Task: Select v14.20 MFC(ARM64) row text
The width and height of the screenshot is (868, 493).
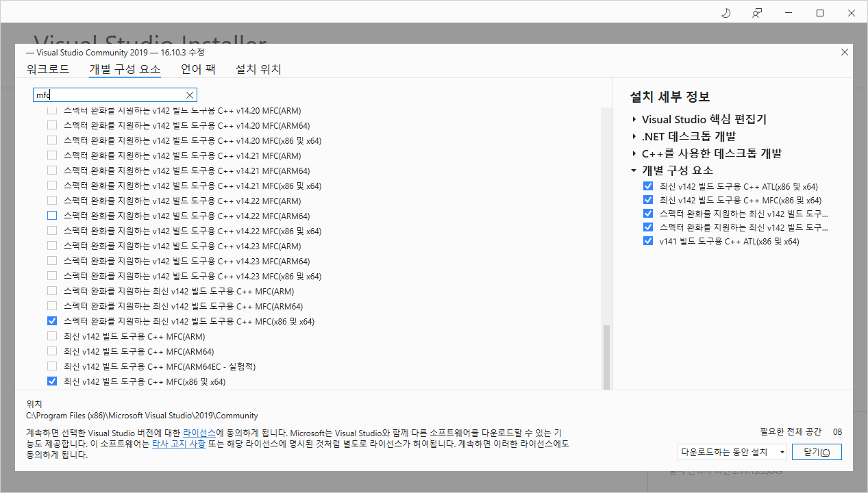Action: (186, 125)
